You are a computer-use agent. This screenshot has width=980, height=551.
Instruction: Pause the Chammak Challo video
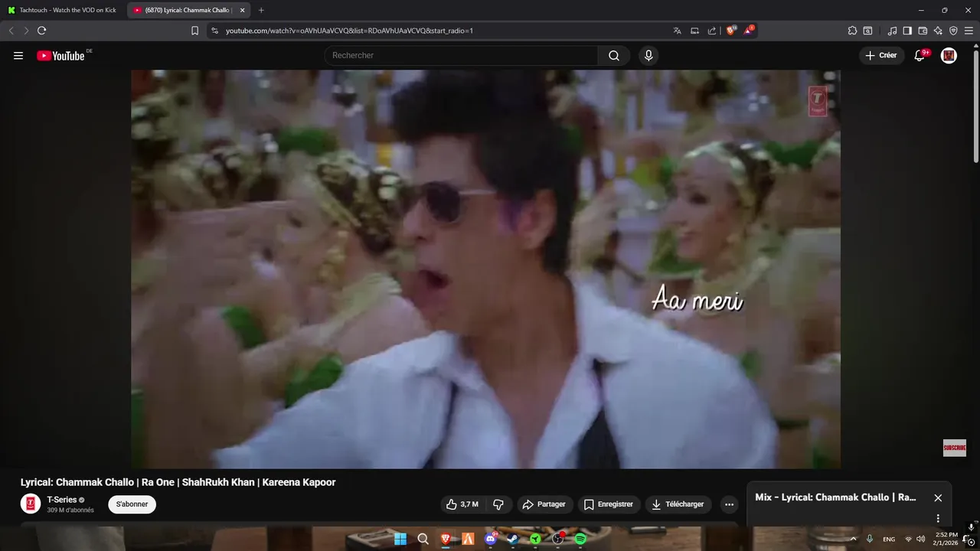click(x=485, y=269)
